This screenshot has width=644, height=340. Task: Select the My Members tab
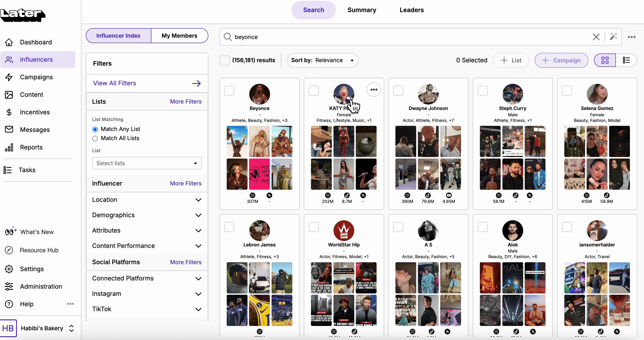pyautogui.click(x=179, y=36)
